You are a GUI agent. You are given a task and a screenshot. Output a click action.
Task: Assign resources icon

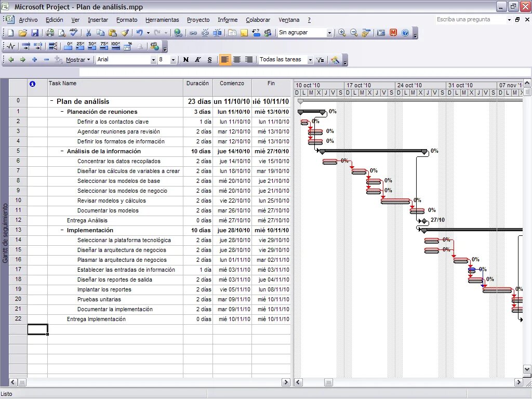[x=268, y=33]
